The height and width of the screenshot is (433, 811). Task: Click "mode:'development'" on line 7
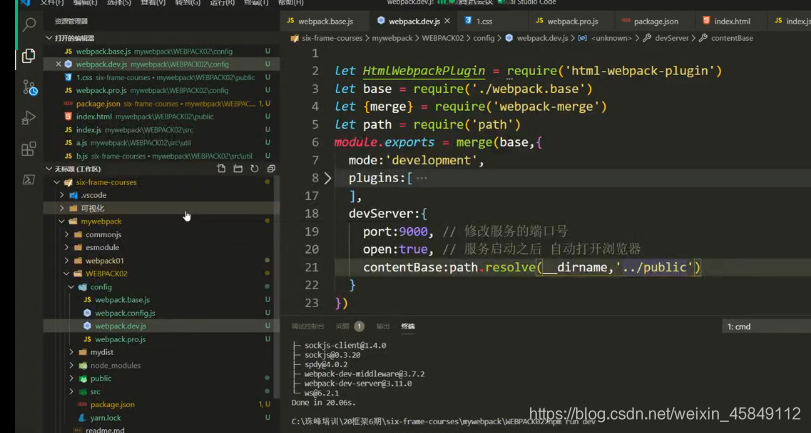pos(413,160)
